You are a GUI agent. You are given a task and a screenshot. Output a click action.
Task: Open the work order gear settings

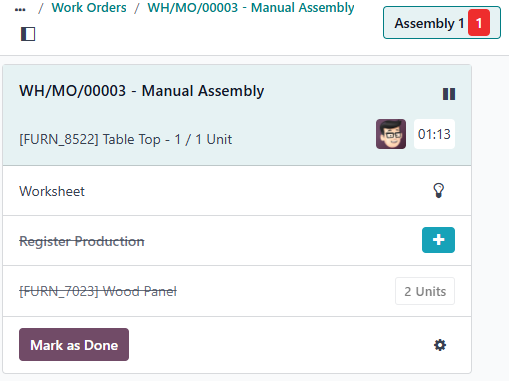tap(440, 345)
